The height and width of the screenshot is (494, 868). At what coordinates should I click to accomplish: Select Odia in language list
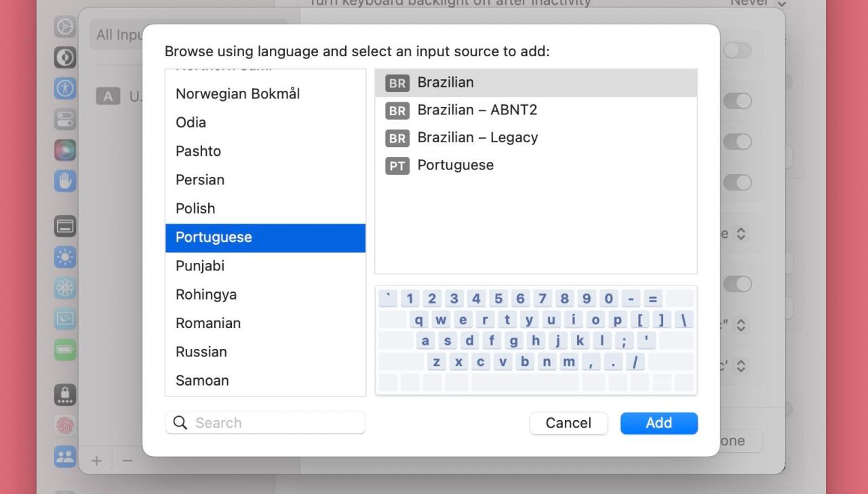pyautogui.click(x=265, y=123)
